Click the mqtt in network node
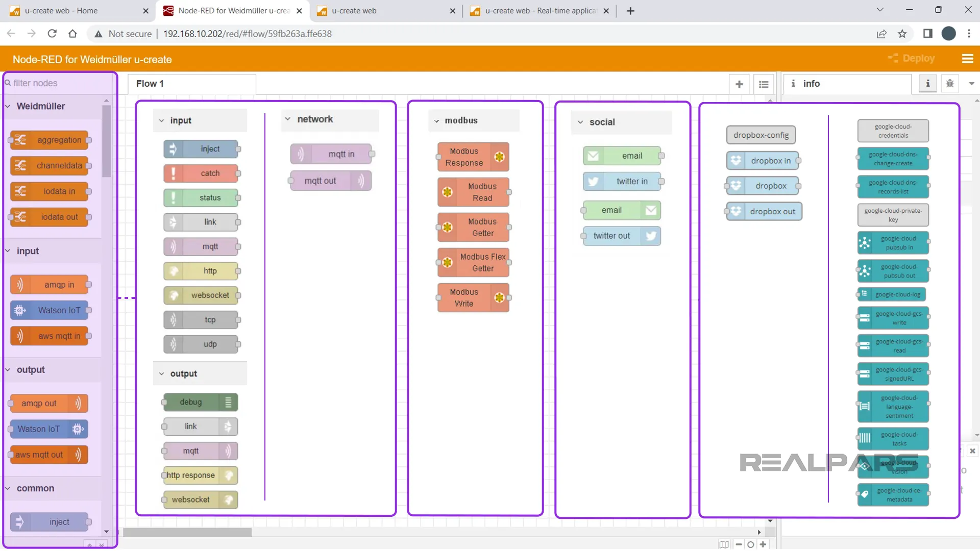980x551 pixels. pos(331,154)
